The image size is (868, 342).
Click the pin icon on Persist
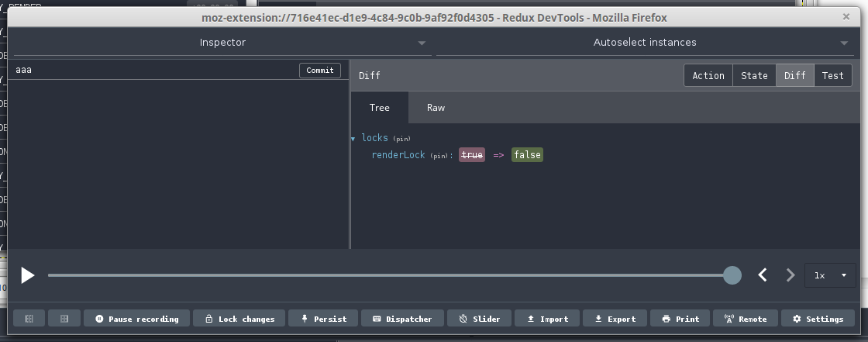[x=304, y=319]
